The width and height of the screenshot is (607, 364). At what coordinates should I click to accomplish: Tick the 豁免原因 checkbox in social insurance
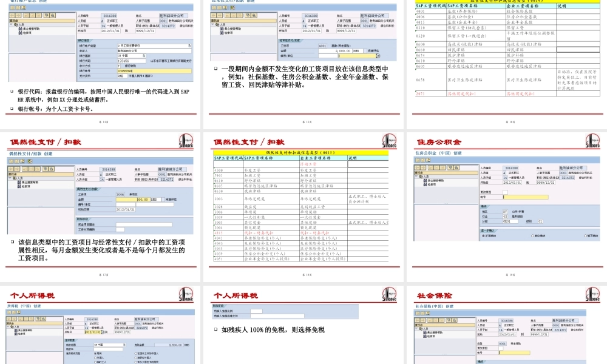click(x=500, y=348)
